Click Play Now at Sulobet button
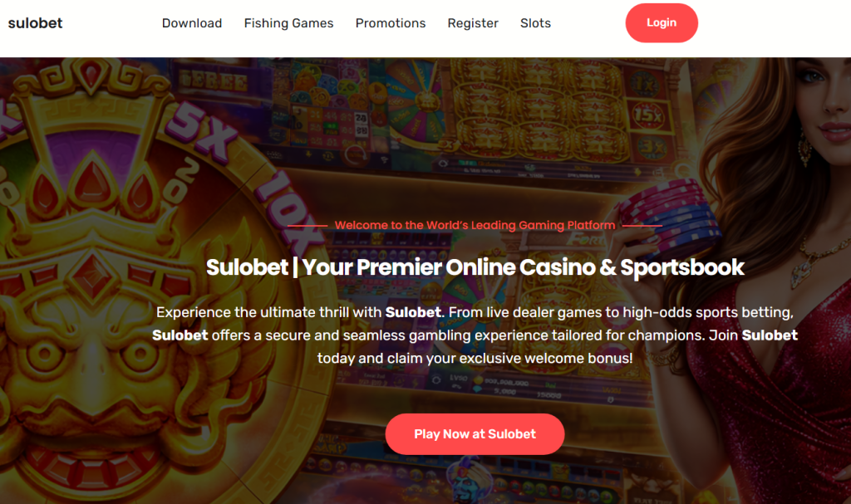Image resolution: width=851 pixels, height=504 pixels. point(475,434)
